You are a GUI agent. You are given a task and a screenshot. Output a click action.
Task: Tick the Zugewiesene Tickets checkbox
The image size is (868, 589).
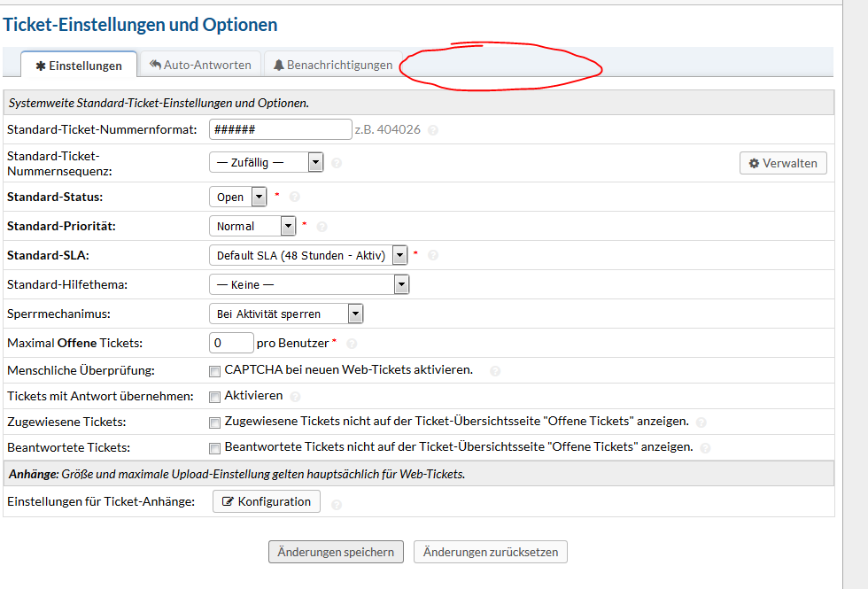click(x=214, y=423)
